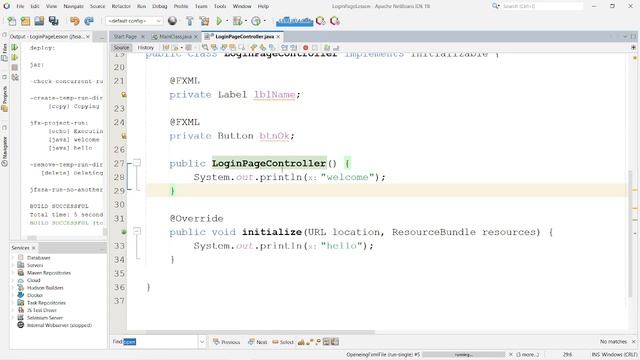Click Previous in the Find bar

coord(227,342)
